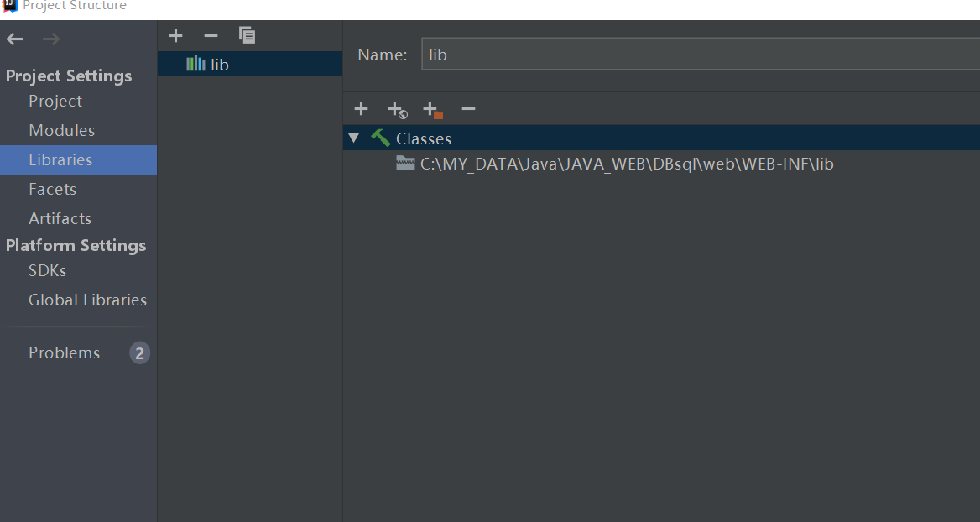Image resolution: width=980 pixels, height=522 pixels.
Task: Open the Problems list
Action: (x=65, y=352)
